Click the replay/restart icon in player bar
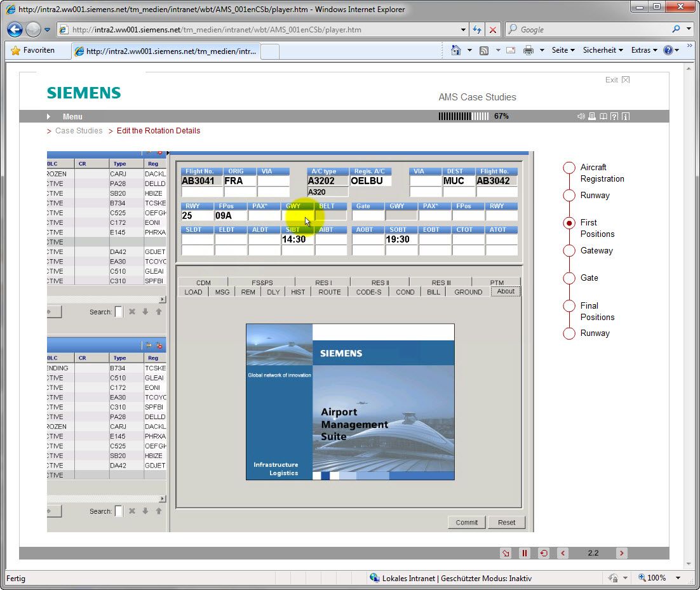The height and width of the screenshot is (590, 700). point(543,553)
